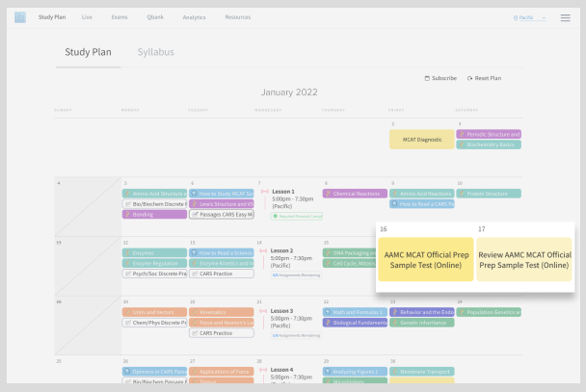Viewport: 586px width, 392px height.
Task: Open the Biological Fundamentals event
Action: [x=355, y=323]
